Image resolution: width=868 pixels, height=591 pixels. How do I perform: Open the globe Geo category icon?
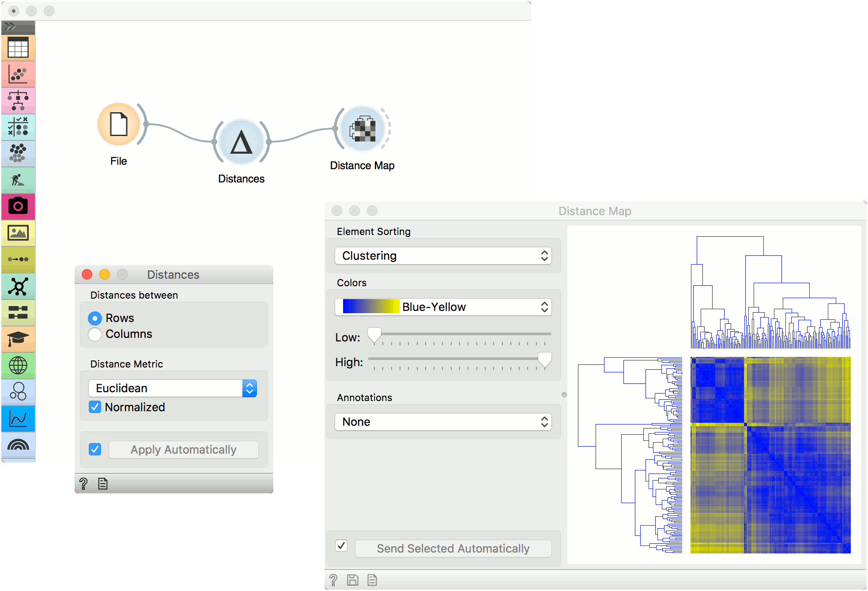click(18, 365)
